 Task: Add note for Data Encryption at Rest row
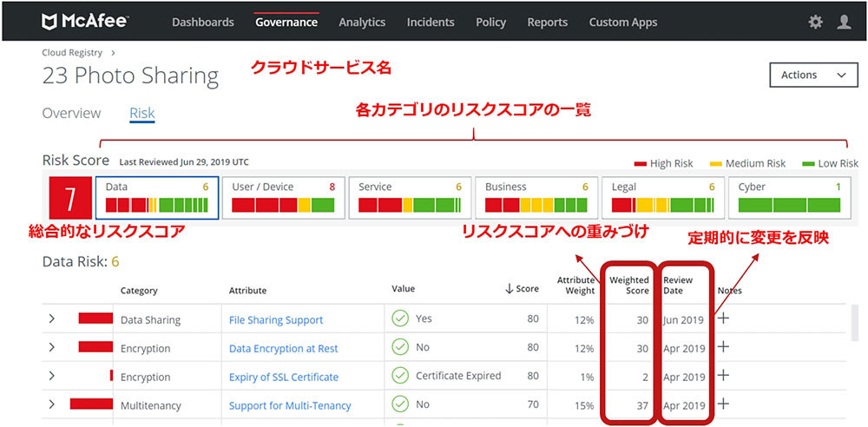[724, 347]
